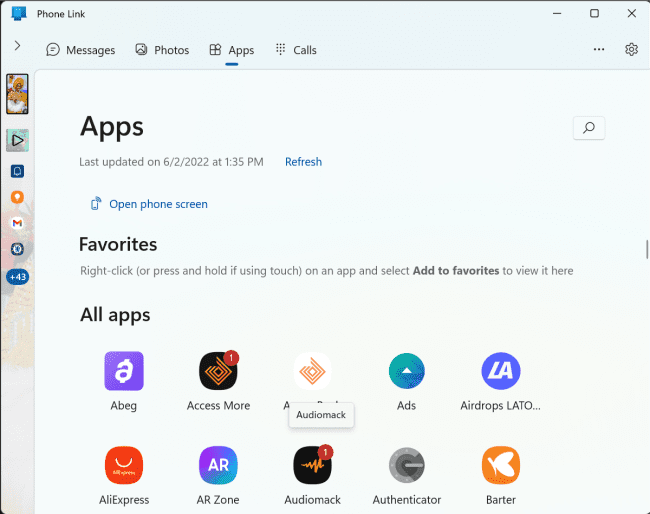Click Open phone screen link
Viewport: 650px width, 514px height.
tap(149, 204)
